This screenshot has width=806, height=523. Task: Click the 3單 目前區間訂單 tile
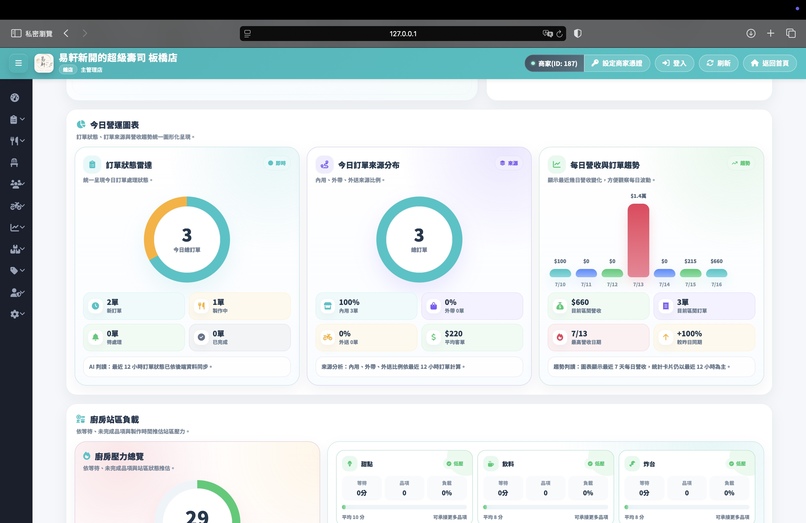[x=704, y=306]
